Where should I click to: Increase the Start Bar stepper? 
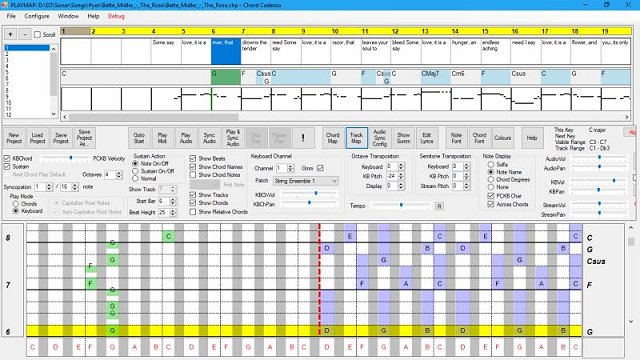tap(173, 200)
